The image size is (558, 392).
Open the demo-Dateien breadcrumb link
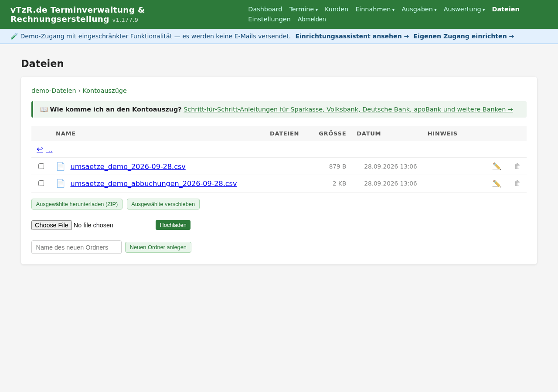54,91
